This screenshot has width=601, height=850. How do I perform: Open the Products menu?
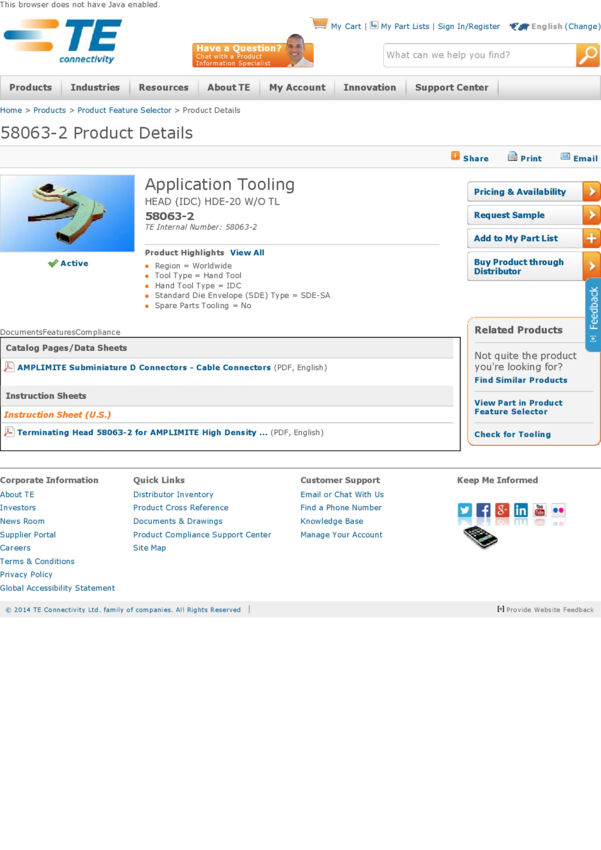click(30, 87)
